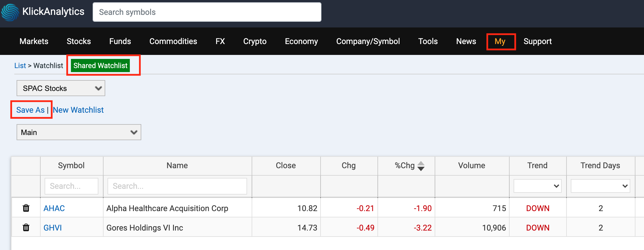Select Alpha Healthcare Acquisition Corp name cell

[167, 208]
